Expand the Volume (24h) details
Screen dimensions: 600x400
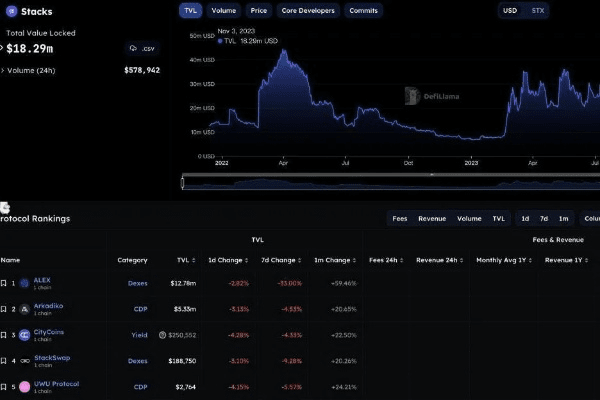[3, 71]
